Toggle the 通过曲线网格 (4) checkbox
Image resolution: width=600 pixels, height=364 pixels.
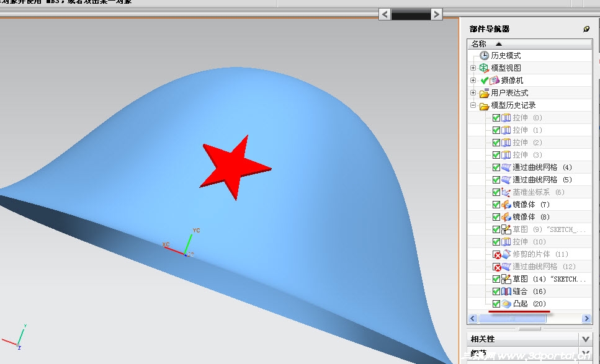[496, 167]
